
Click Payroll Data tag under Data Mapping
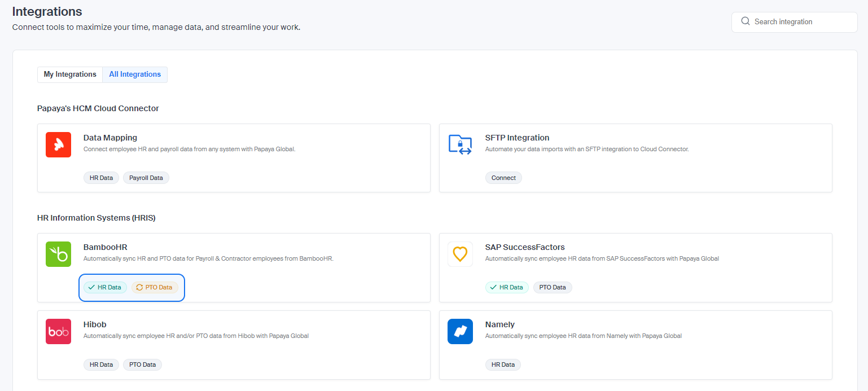click(x=146, y=178)
